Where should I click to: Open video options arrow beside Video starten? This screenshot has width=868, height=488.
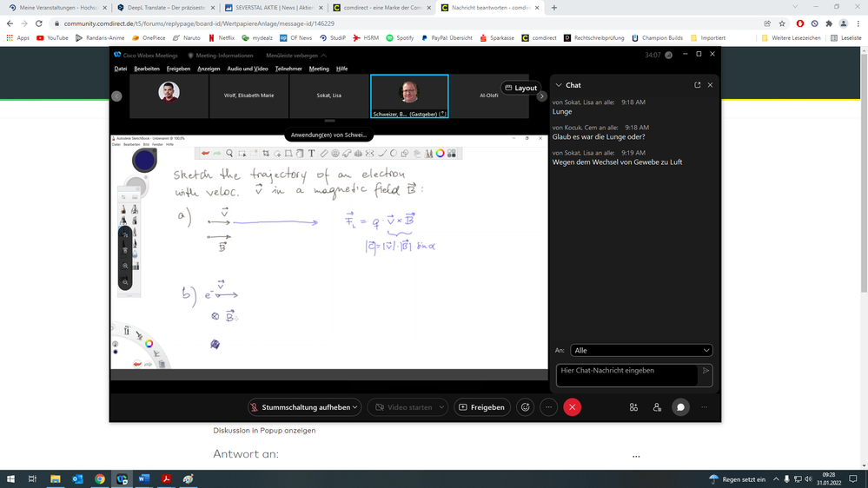[x=441, y=407]
